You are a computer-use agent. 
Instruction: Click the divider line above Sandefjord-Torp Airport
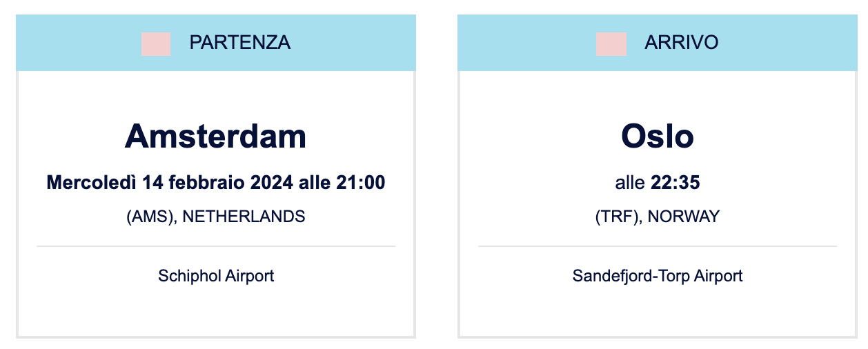click(x=658, y=246)
